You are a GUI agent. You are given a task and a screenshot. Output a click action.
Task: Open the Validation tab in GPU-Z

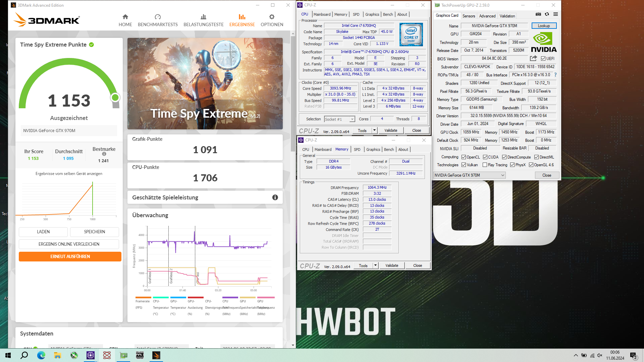[x=507, y=16]
